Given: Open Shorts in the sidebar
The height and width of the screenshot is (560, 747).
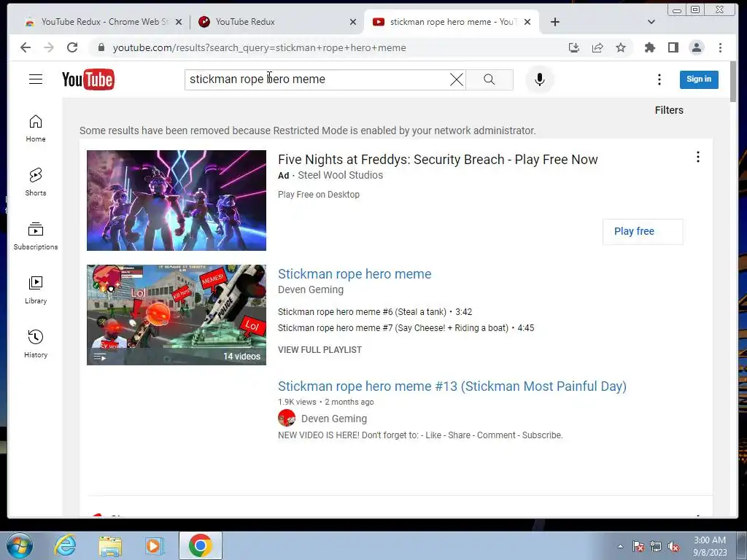Looking at the screenshot, I should [36, 182].
